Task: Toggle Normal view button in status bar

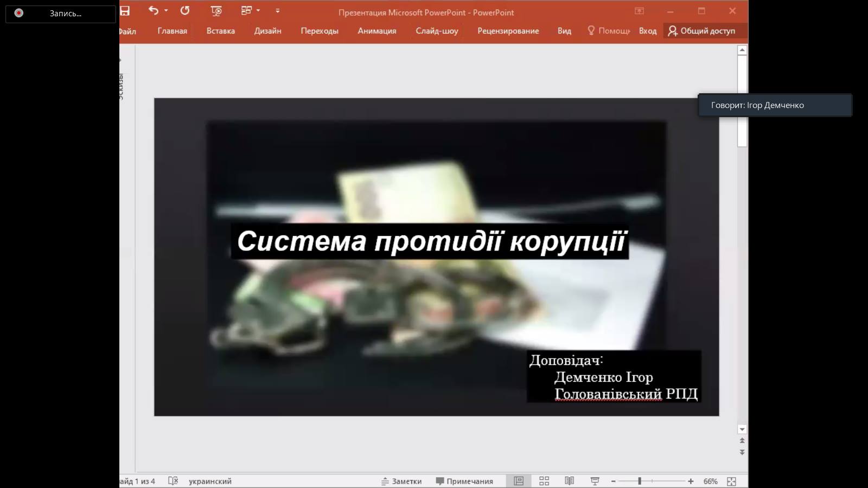Action: click(x=519, y=481)
